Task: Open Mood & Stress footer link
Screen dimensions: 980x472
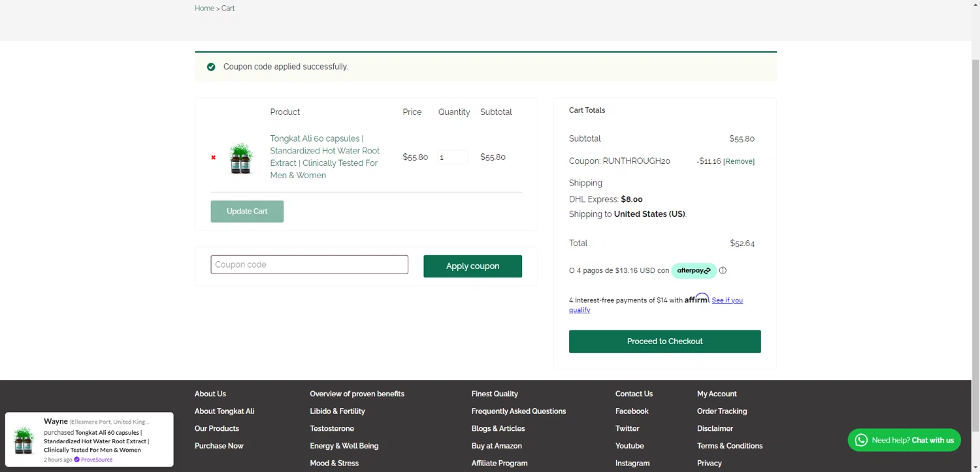Action: coord(334,463)
